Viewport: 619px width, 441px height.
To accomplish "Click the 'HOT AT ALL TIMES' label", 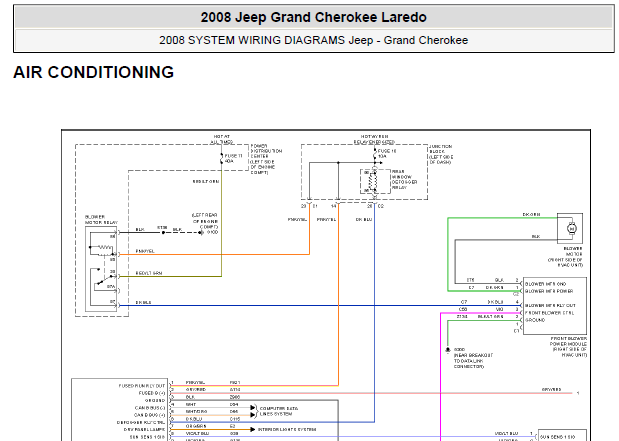I will click(x=221, y=139).
